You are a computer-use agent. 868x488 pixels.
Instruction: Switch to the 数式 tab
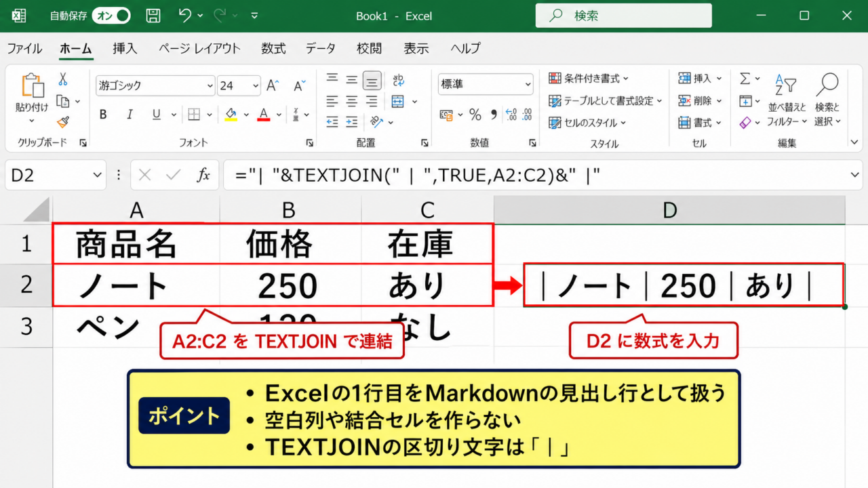click(273, 48)
